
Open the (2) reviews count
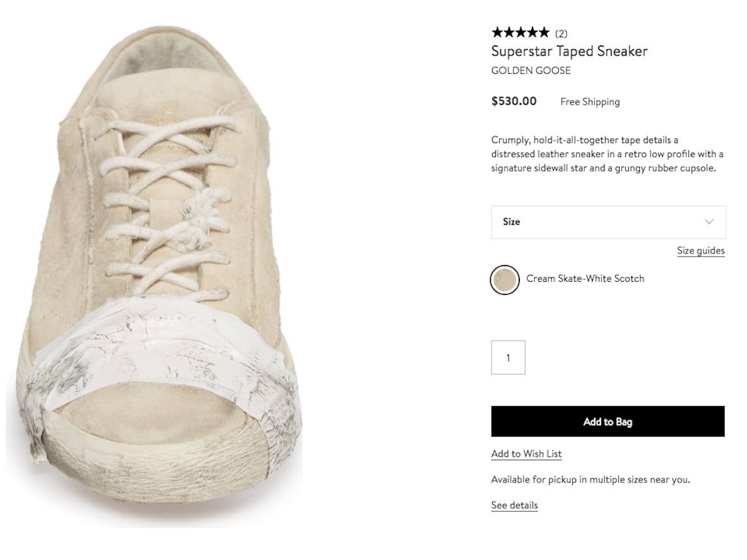(561, 34)
